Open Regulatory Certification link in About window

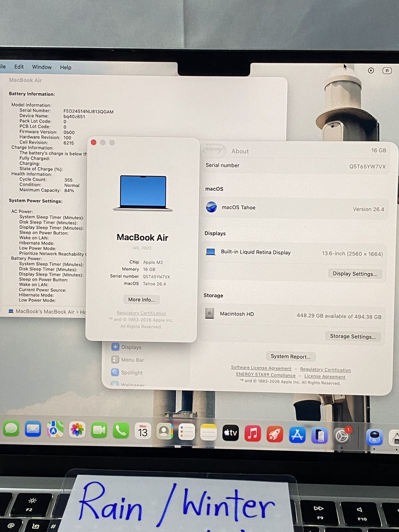(x=141, y=313)
